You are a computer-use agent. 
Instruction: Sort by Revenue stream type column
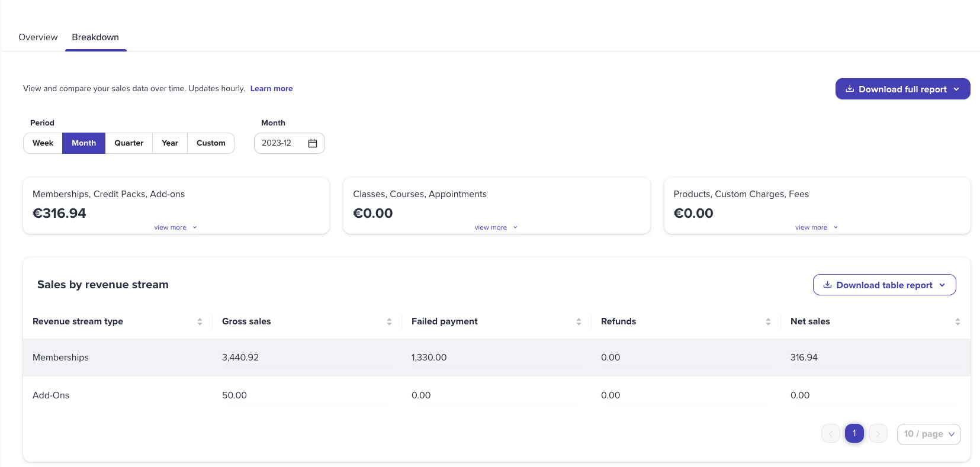click(x=200, y=321)
